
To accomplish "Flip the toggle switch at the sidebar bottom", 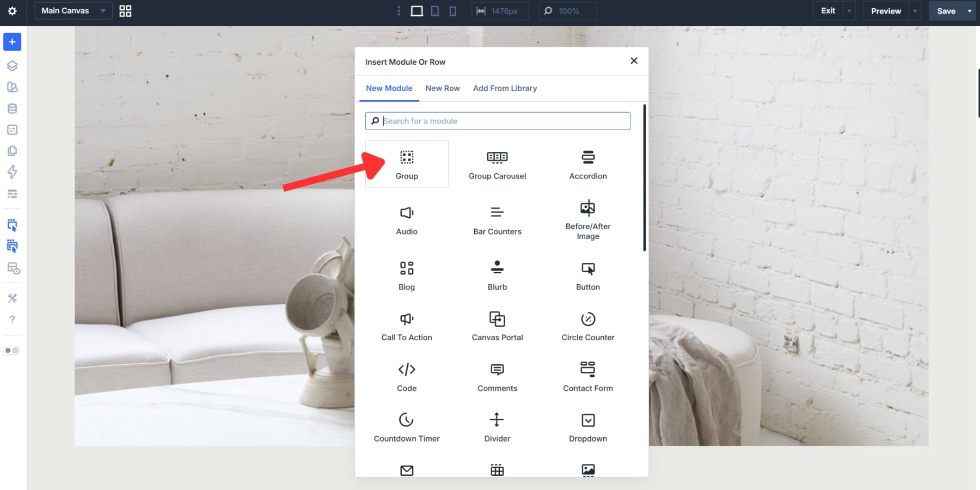I will click(12, 350).
